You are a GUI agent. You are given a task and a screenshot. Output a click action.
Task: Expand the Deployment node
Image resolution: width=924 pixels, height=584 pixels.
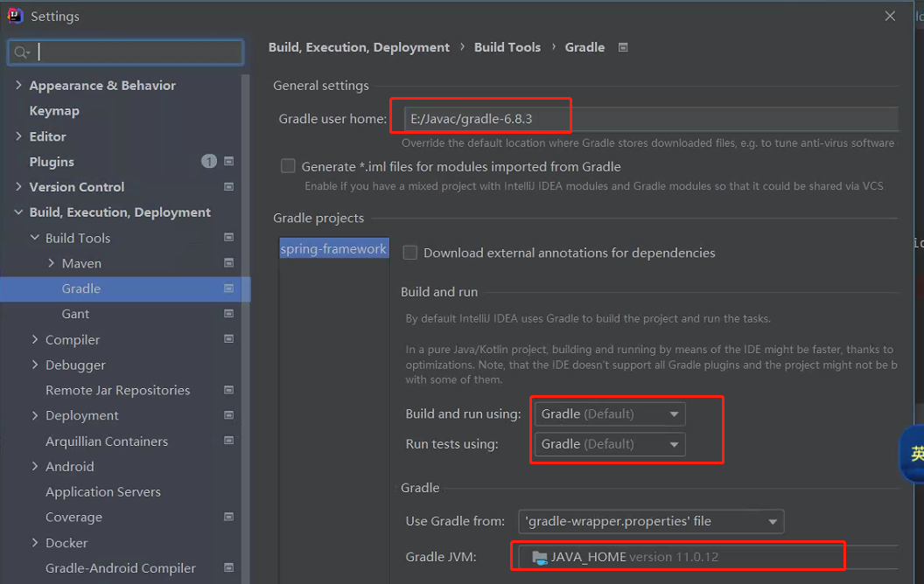pos(35,415)
